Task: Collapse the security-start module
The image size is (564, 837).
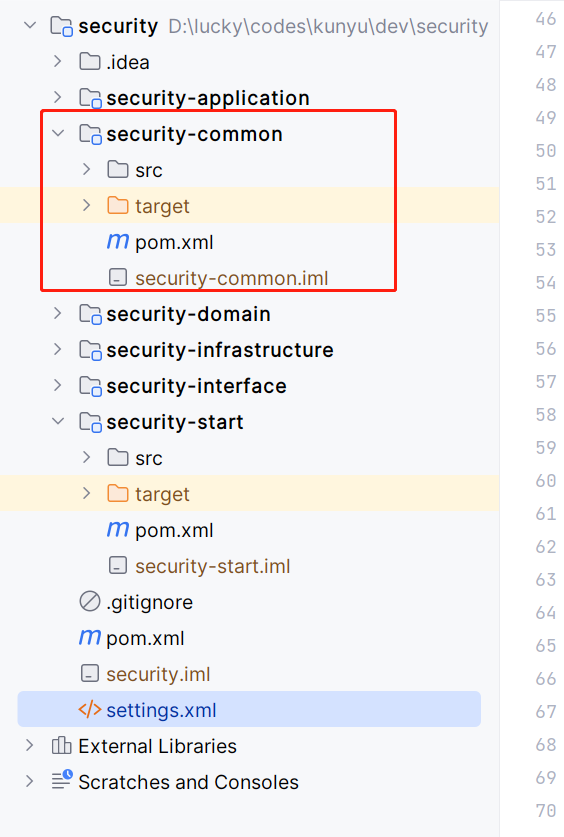Action: [58, 421]
